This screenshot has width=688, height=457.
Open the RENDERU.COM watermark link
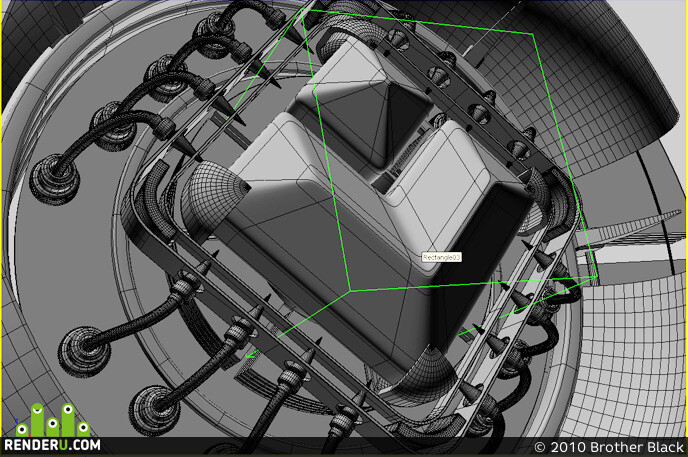52,445
